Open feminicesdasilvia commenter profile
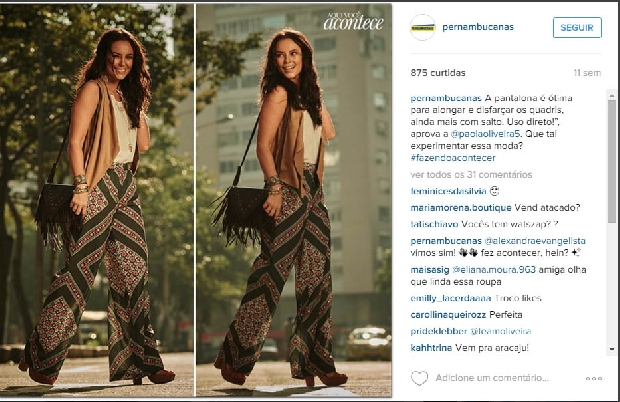This screenshot has height=402, width=620. pos(448,191)
